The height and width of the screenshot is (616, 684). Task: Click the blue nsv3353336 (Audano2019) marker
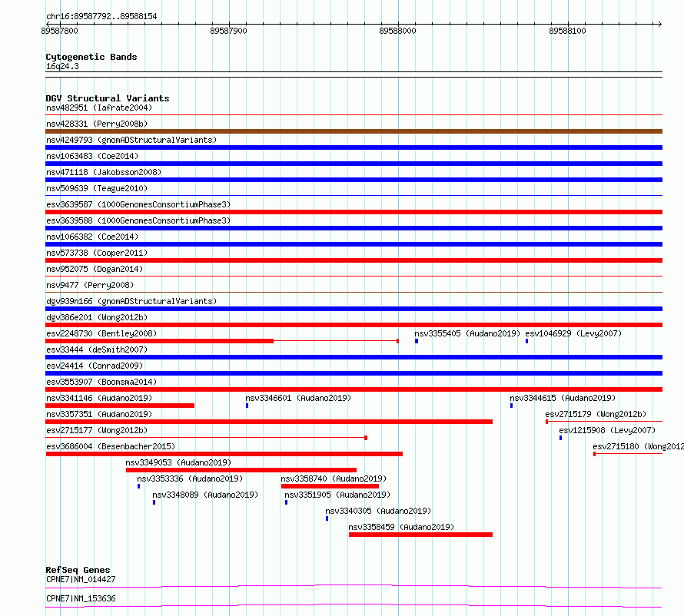click(138, 486)
